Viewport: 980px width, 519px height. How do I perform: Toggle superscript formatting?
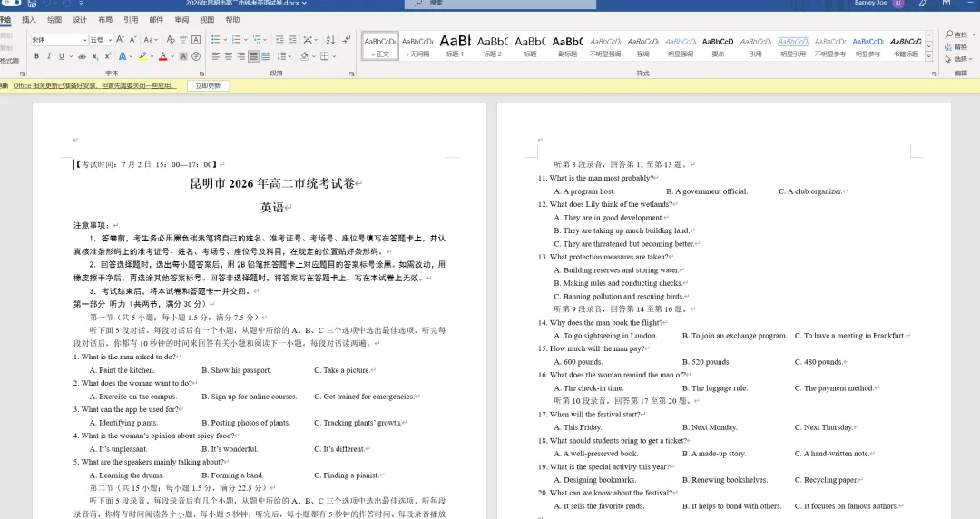pos(107,56)
